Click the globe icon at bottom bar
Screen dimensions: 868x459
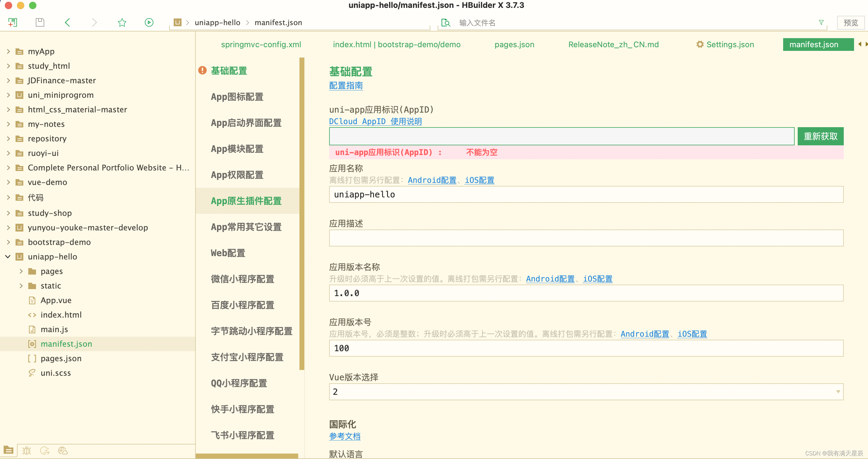[x=63, y=450]
